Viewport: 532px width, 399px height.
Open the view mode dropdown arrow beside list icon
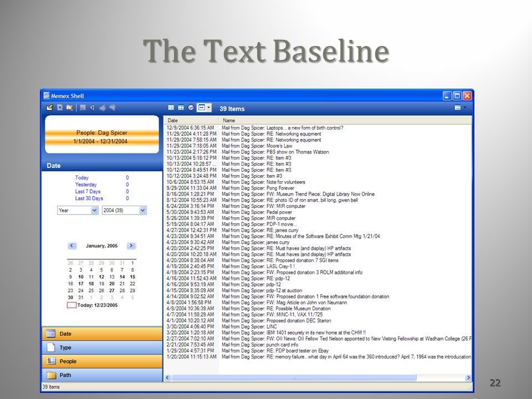[x=209, y=108]
